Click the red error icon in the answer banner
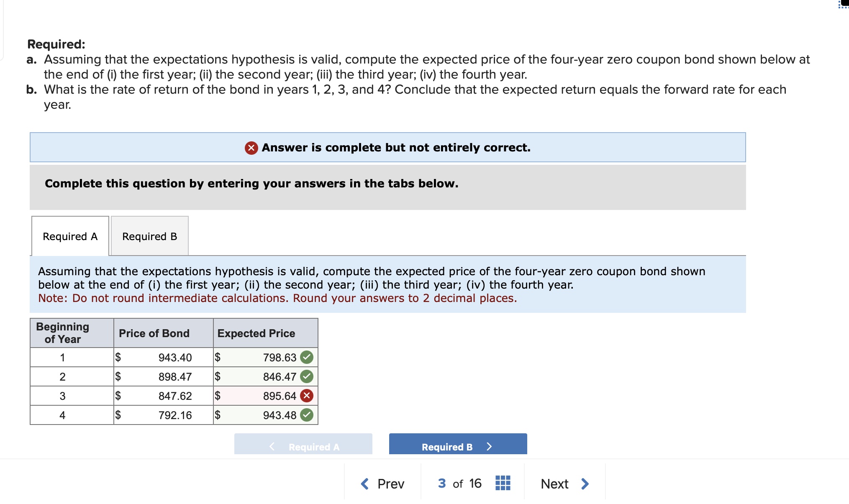 click(x=251, y=147)
